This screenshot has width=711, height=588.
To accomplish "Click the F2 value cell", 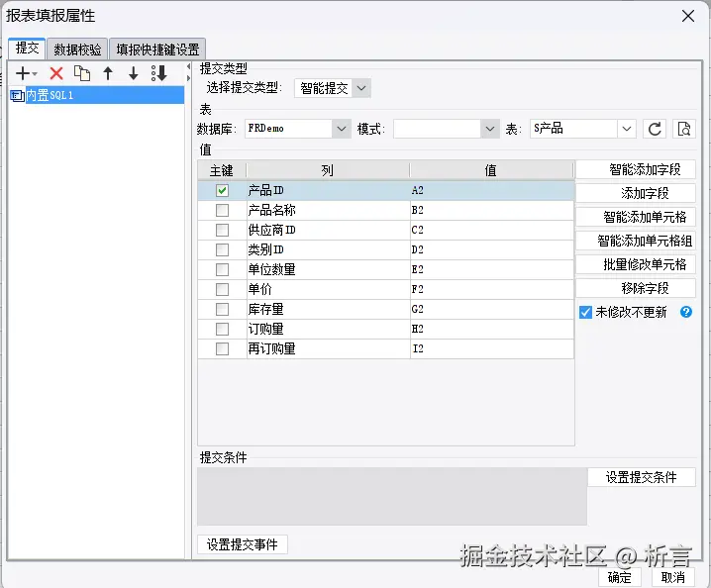I will point(492,289).
